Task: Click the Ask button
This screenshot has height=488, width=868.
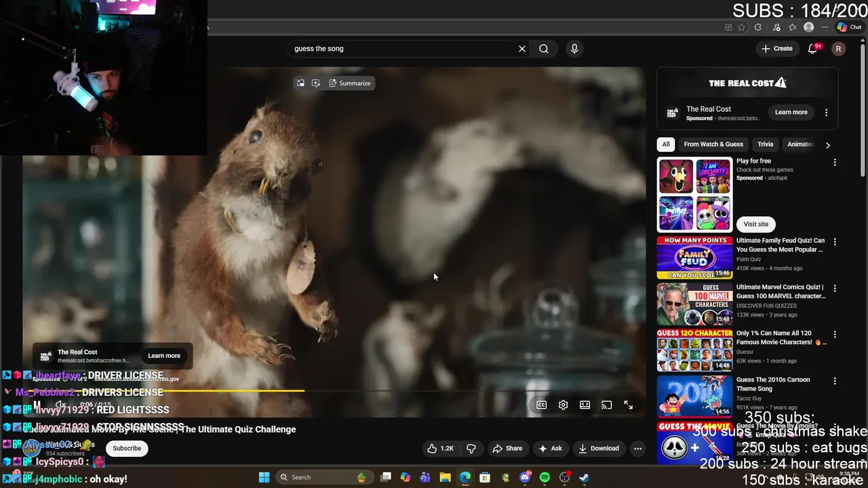Action: 550,449
